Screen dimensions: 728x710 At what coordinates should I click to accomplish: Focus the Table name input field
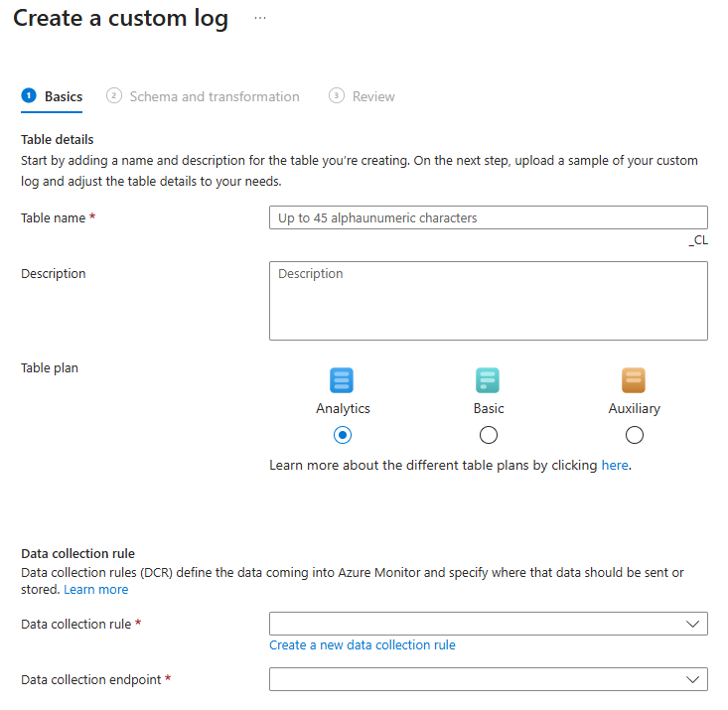488,217
